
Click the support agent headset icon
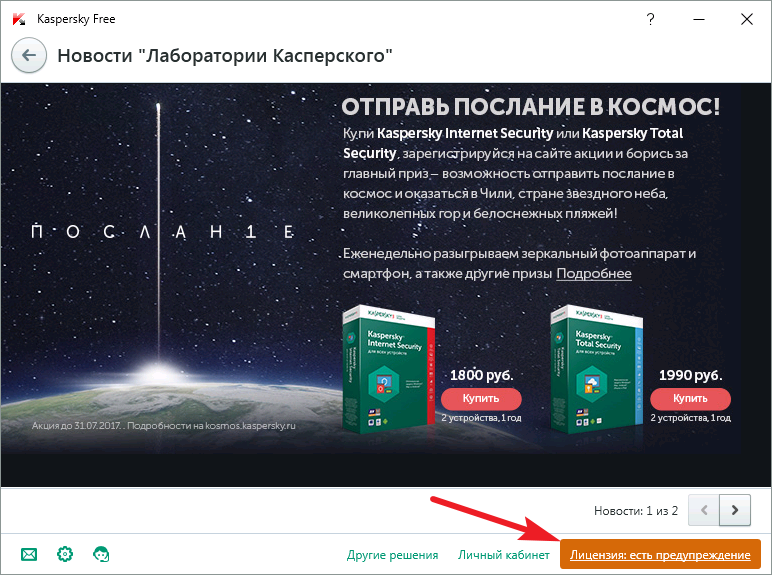point(101,554)
